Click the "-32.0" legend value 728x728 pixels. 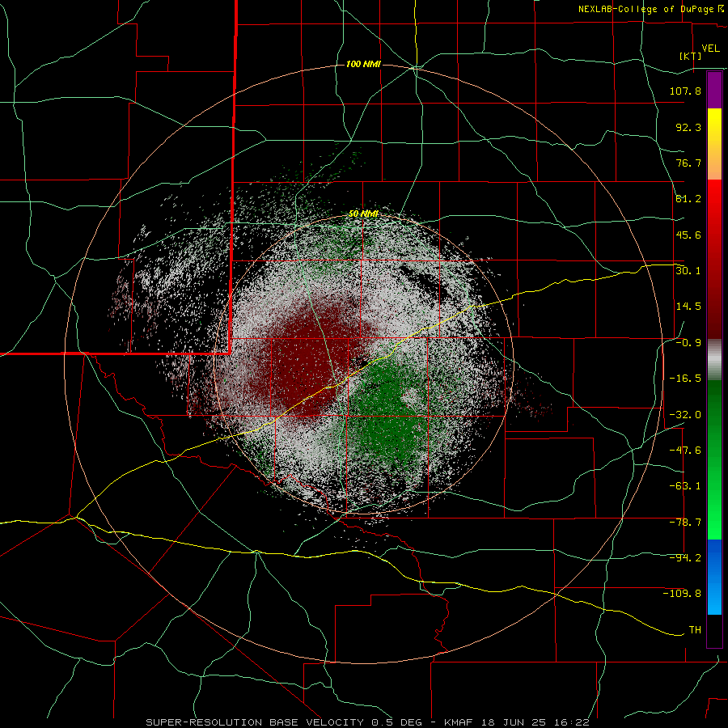(x=685, y=415)
